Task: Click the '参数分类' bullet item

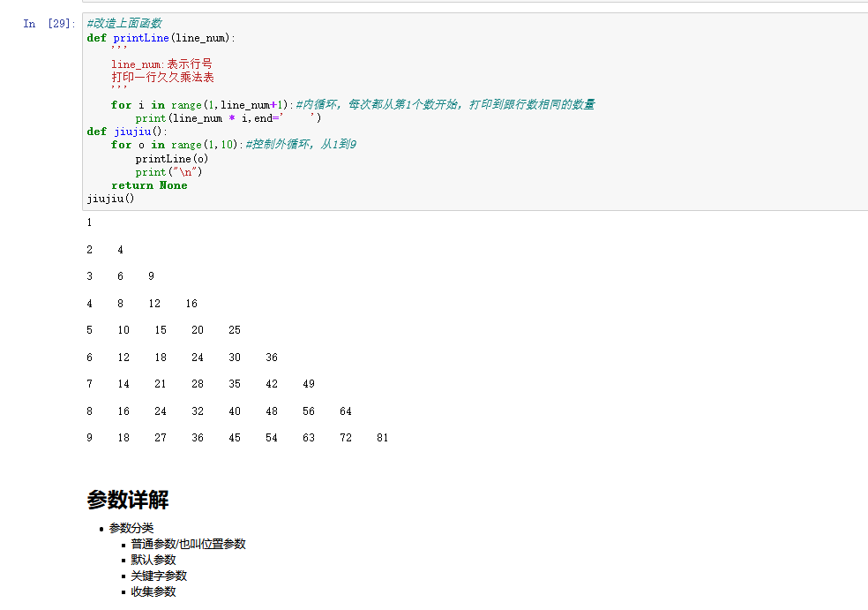Action: click(131, 528)
